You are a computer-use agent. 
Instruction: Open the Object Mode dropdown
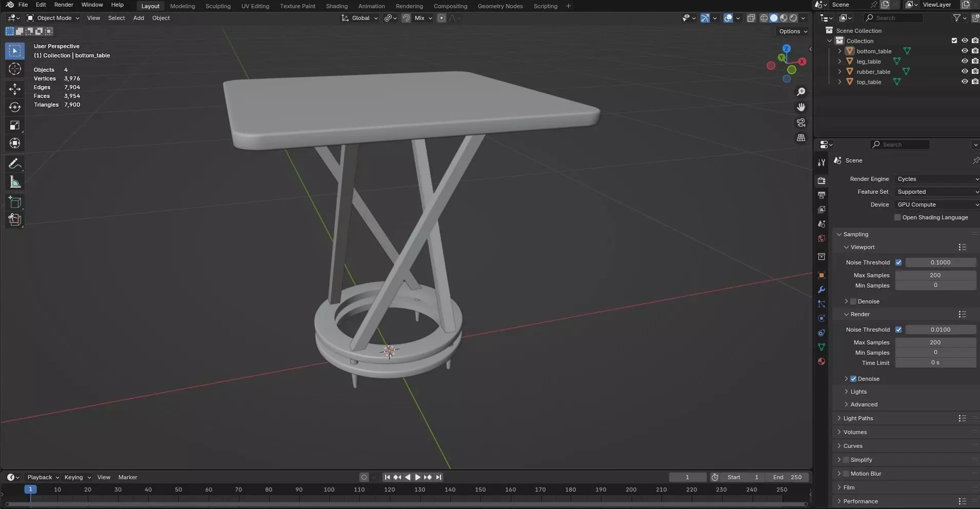[x=53, y=18]
